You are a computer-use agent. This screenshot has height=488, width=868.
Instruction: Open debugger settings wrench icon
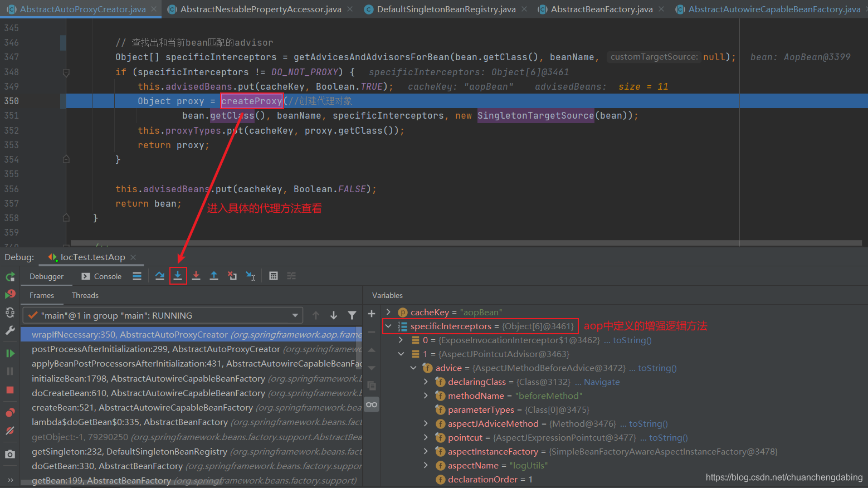click(10, 330)
